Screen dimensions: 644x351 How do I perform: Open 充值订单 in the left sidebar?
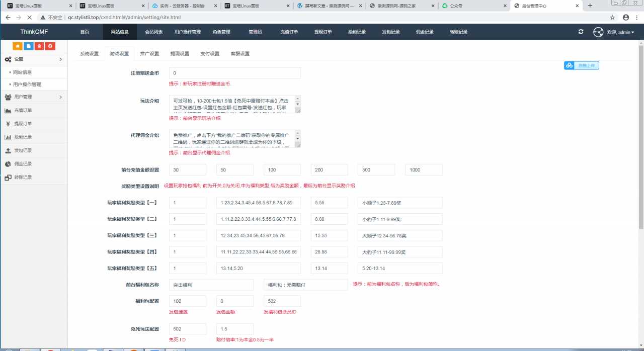(23, 111)
